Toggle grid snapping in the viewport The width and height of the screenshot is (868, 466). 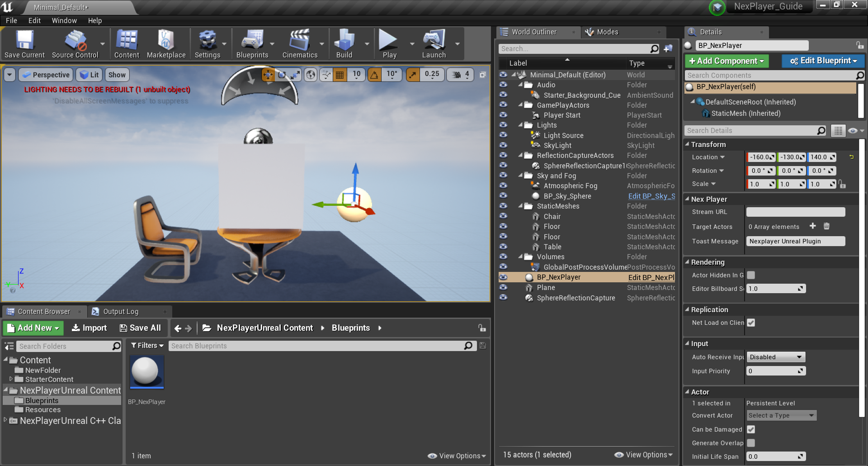tap(340, 75)
